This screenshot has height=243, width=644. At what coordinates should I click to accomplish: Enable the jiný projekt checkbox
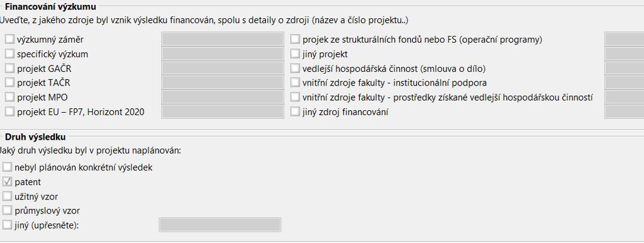(295, 54)
